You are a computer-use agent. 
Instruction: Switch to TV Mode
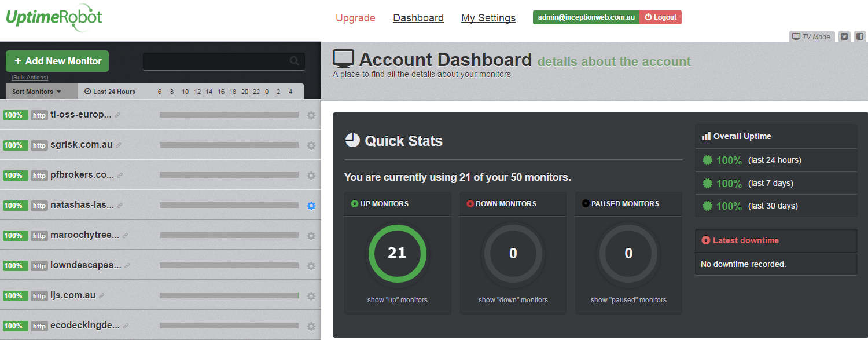811,36
